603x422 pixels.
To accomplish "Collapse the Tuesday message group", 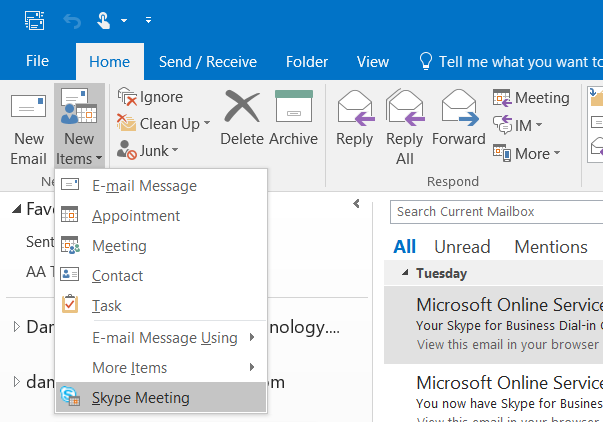I will click(406, 273).
